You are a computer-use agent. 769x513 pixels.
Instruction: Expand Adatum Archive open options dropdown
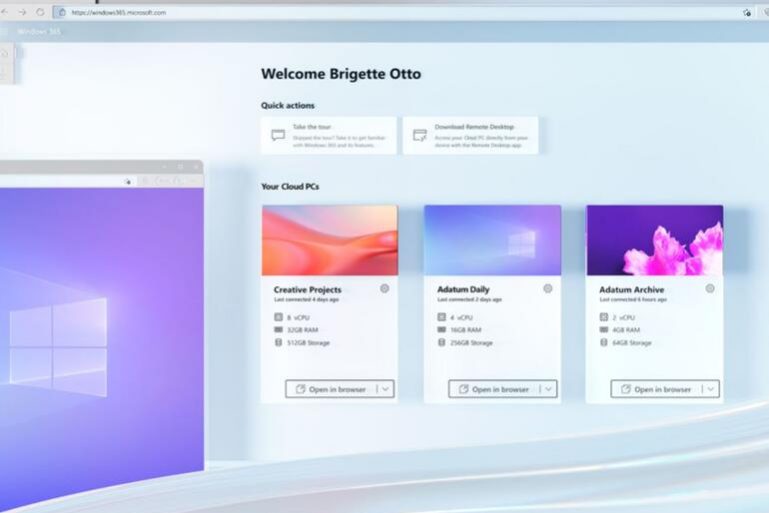(710, 389)
